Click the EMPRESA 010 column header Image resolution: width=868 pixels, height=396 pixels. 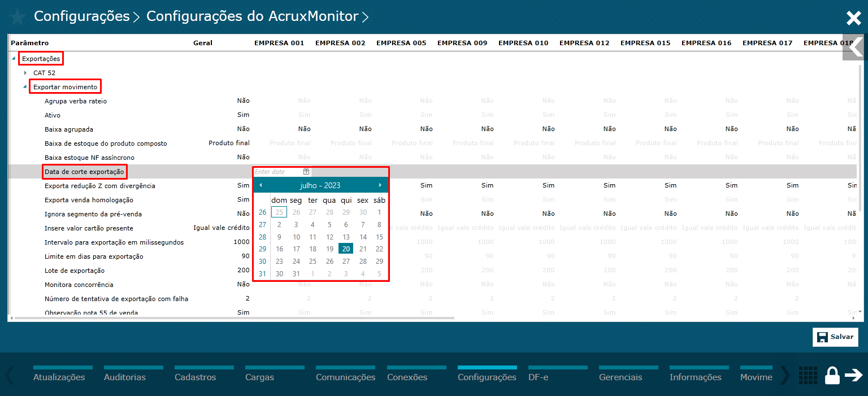(x=523, y=43)
